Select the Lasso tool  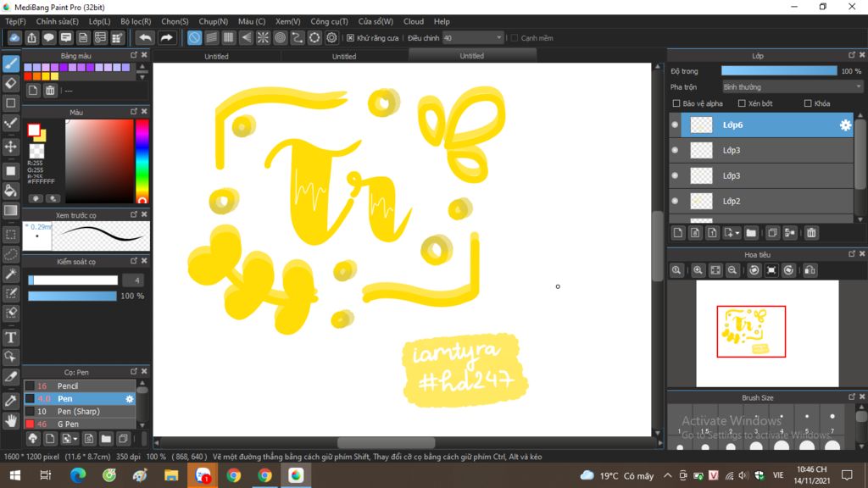coord(10,254)
